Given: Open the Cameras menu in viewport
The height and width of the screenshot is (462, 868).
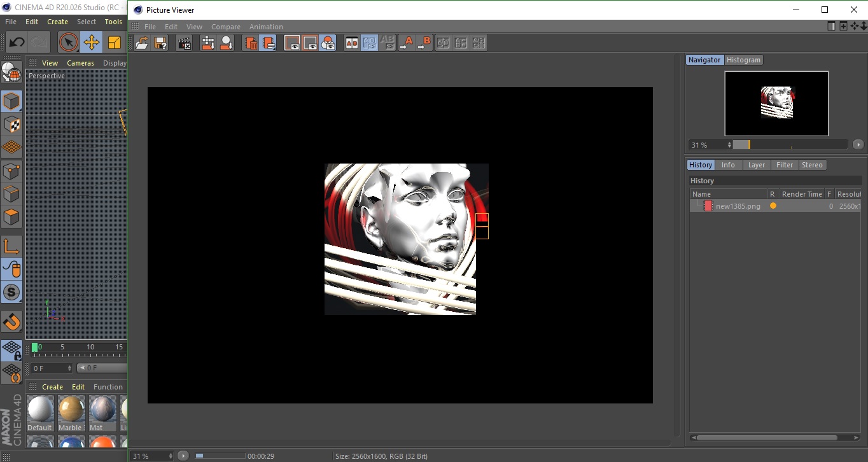Looking at the screenshot, I should [80, 63].
